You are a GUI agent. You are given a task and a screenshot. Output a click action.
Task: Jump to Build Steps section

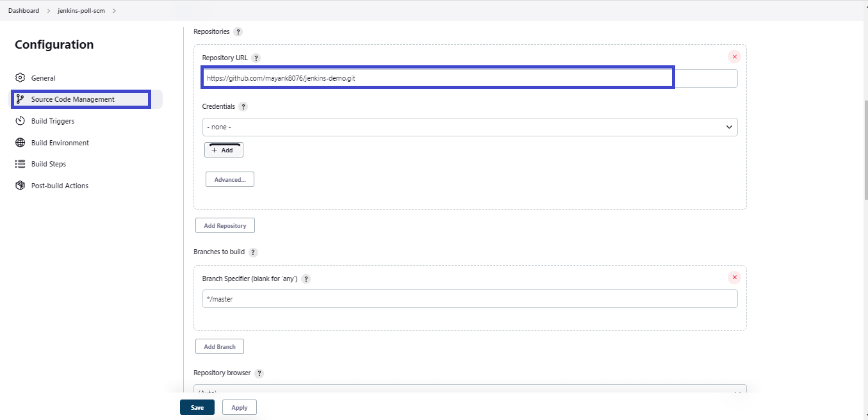[x=49, y=164]
